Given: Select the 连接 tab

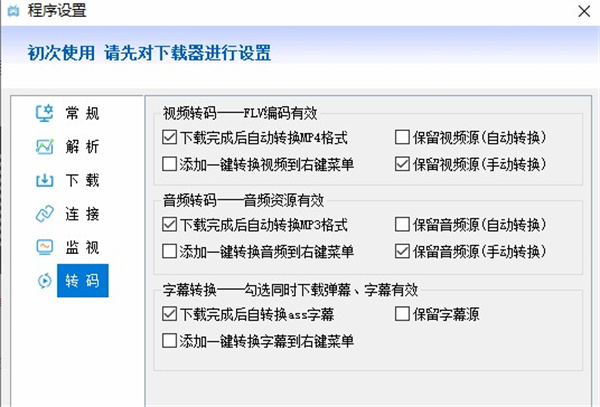Looking at the screenshot, I should click(x=82, y=214).
